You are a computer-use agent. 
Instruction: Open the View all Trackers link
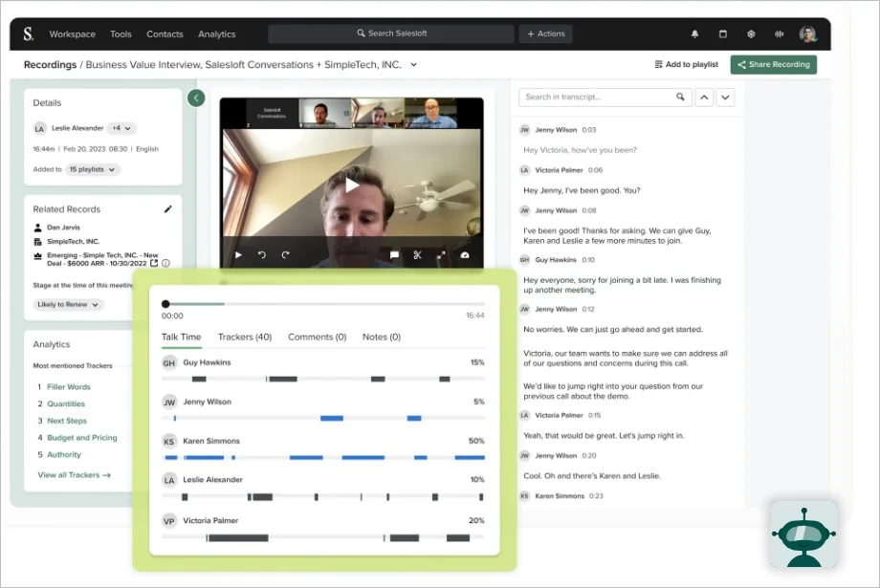[x=74, y=475]
